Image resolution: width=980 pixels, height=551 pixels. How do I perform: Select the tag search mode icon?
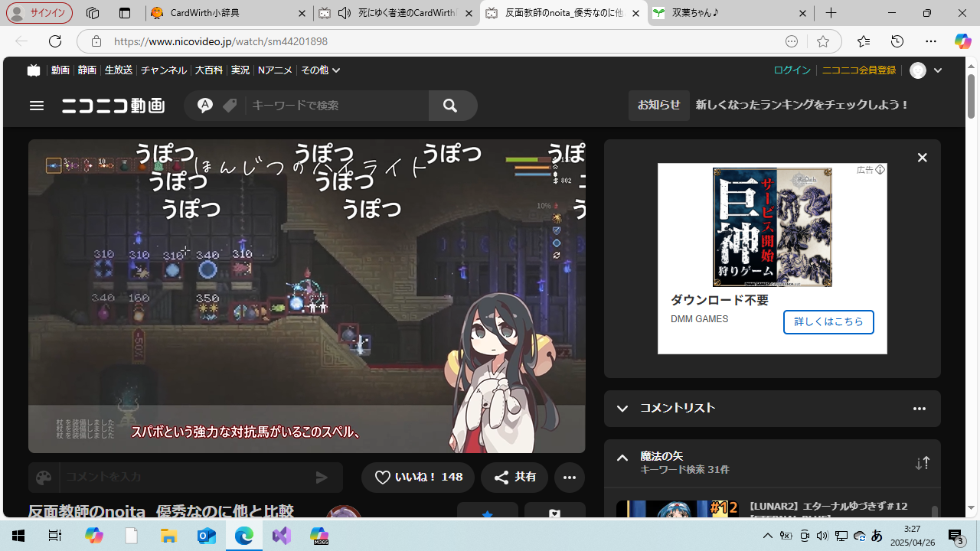click(x=230, y=106)
